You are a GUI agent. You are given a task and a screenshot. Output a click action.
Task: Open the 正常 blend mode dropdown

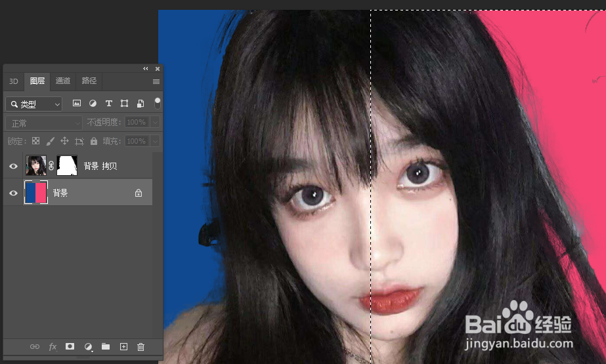click(44, 123)
